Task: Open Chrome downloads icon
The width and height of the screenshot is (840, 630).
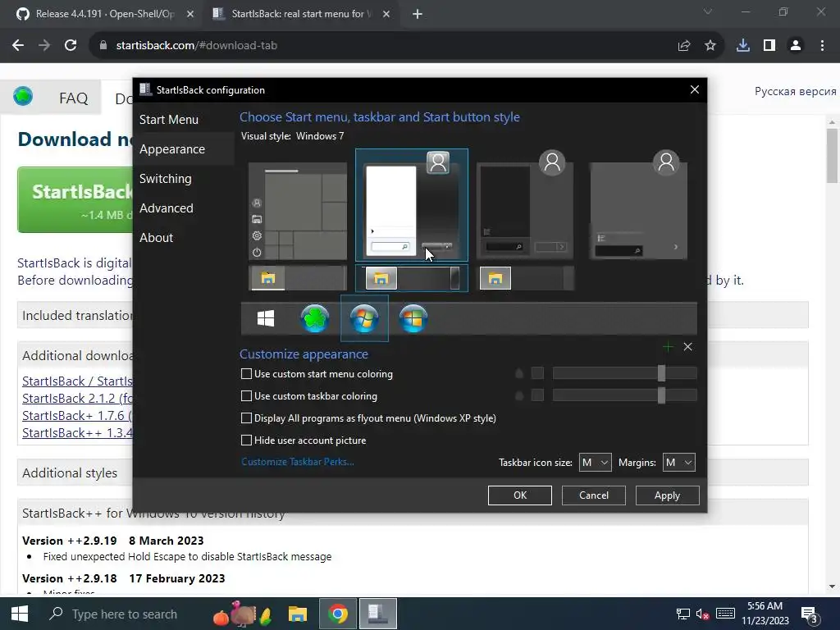Action: pos(743,46)
